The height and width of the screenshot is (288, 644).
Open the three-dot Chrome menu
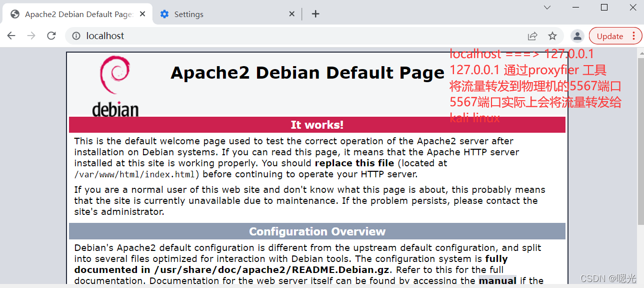pos(633,36)
